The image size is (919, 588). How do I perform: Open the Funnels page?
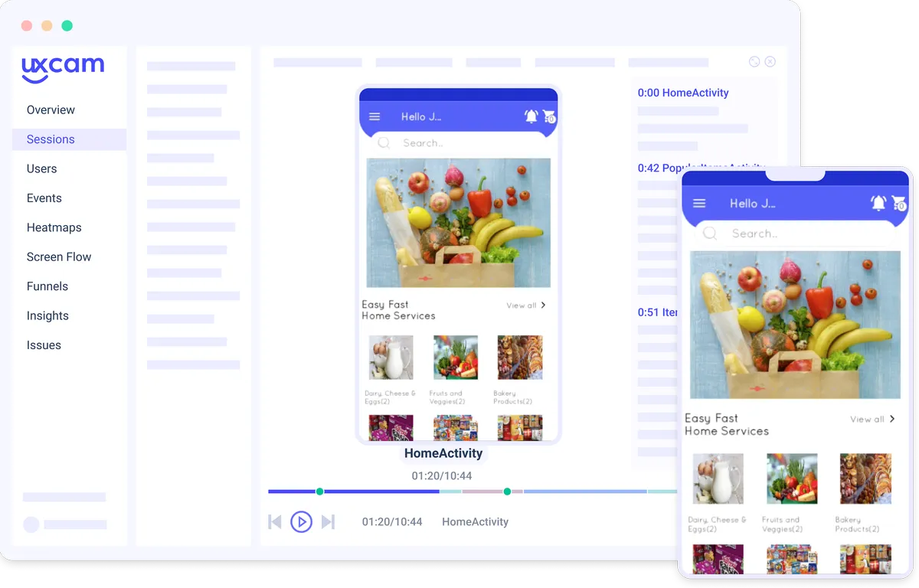[47, 286]
